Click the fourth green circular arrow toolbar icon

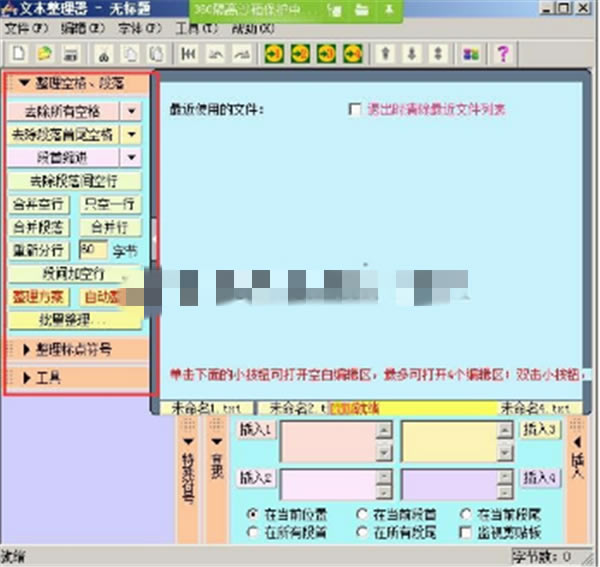point(353,54)
